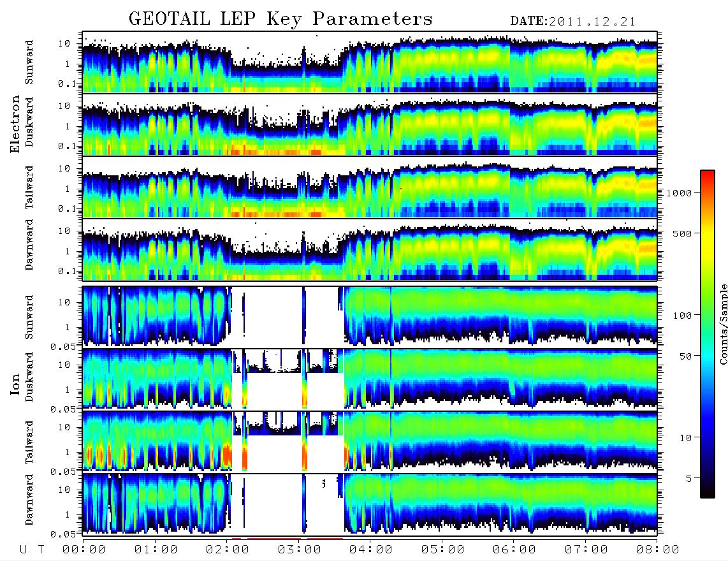The width and height of the screenshot is (728, 561).
Task: Click the 1000 colorbar tick label
Action: tap(679, 193)
